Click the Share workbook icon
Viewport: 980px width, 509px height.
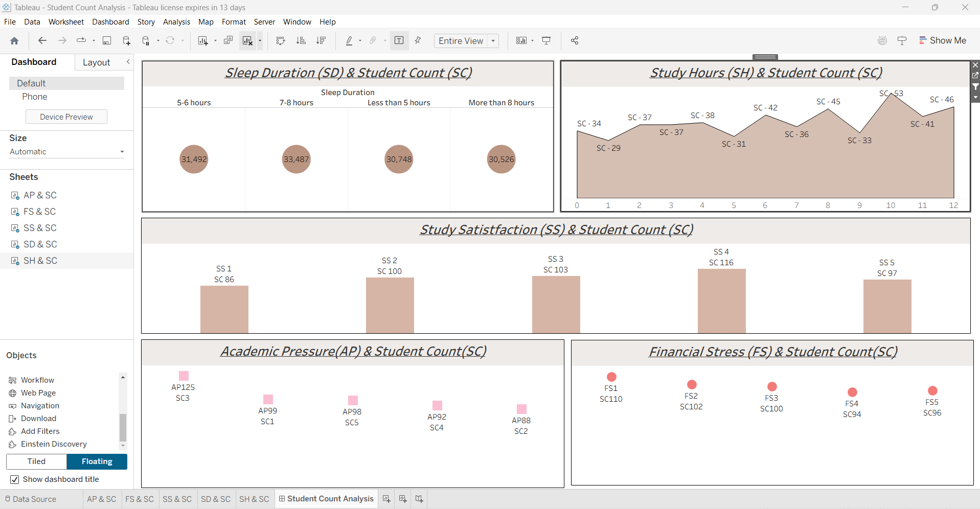tap(575, 40)
